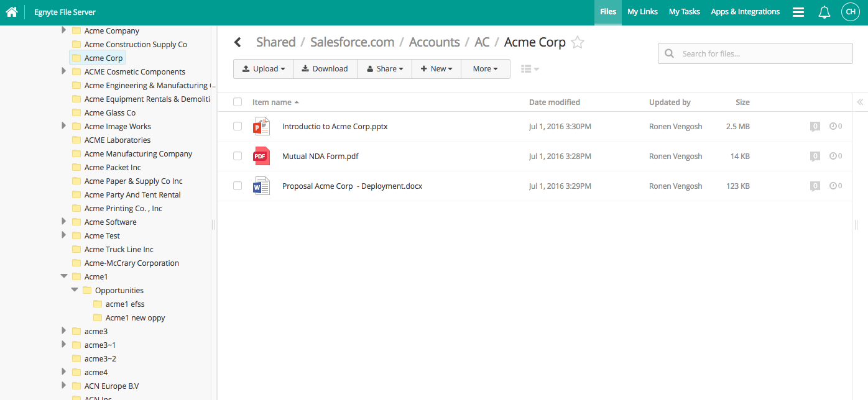Screen dimensions: 868x400
Task: Collapse the Opportunities folder
Action: tap(75, 290)
